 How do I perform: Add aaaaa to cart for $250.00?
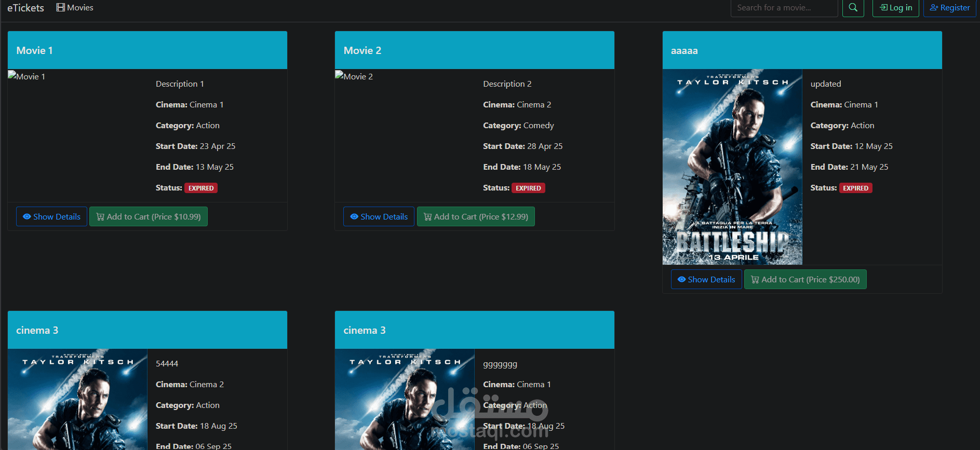click(805, 279)
